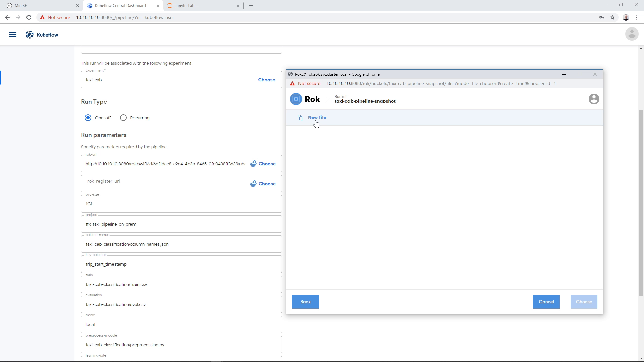
Task: Click the main browser address bar URL
Action: [125, 17]
